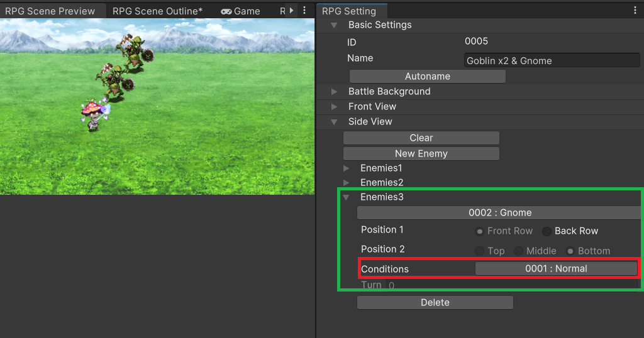Collapse the Enemies3 entry

point(347,197)
